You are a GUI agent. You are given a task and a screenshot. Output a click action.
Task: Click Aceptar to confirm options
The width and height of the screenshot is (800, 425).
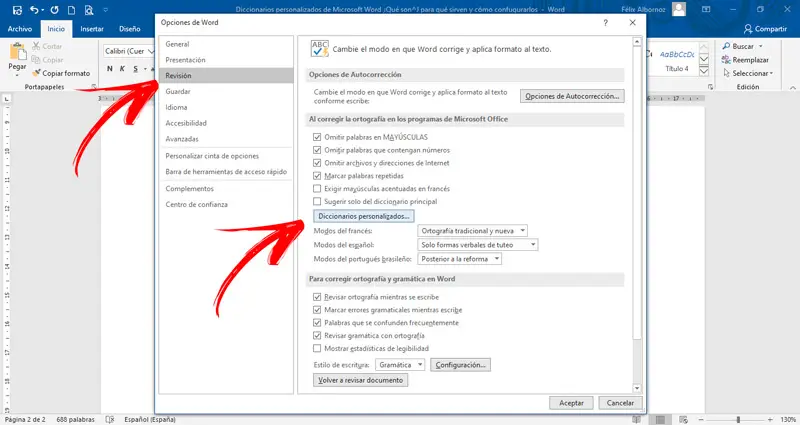tap(571, 403)
